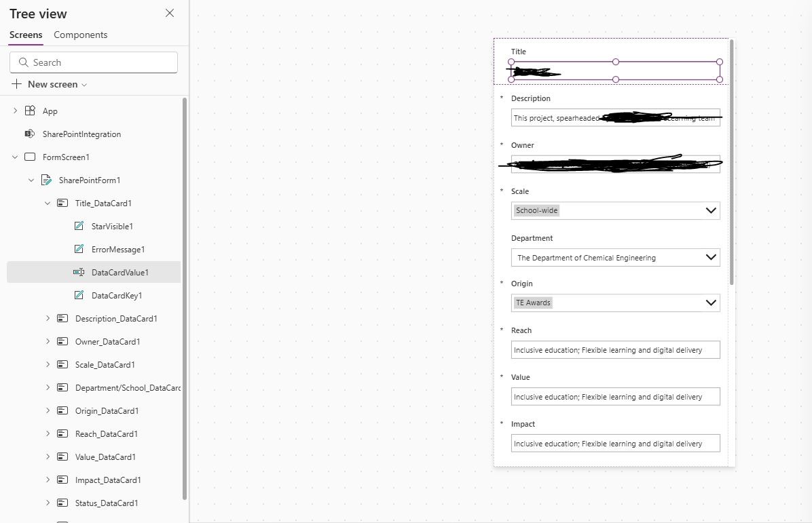
Task: Click the ErrorMessage1 label icon
Action: pos(79,250)
